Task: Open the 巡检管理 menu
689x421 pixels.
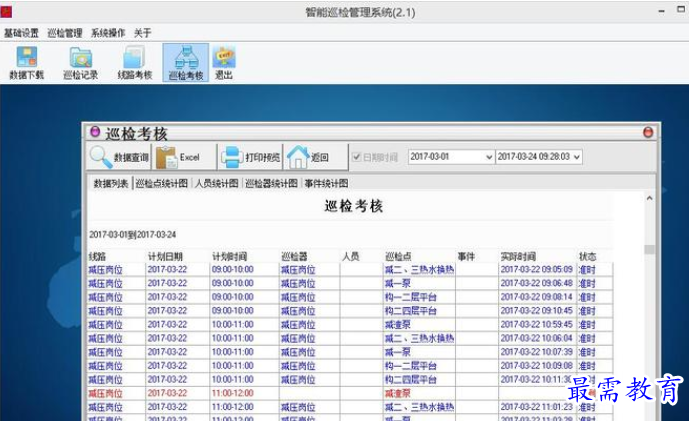Action: [x=65, y=33]
